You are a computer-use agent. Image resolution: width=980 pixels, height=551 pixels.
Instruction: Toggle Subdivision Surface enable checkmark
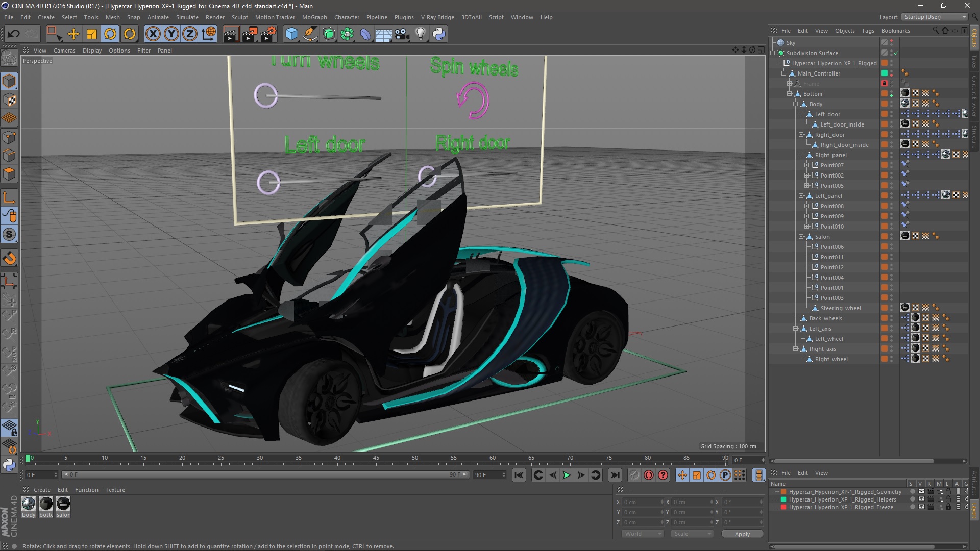pyautogui.click(x=896, y=53)
